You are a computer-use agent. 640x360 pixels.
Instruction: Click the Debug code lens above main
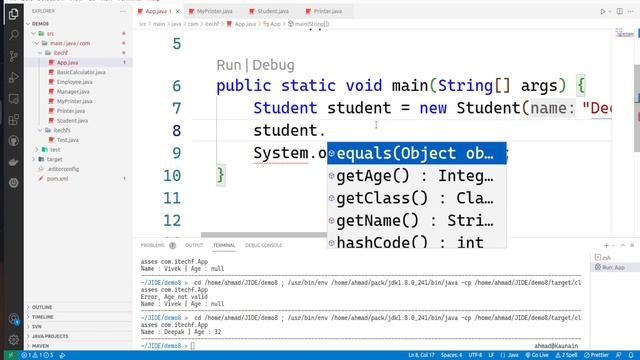pos(273,65)
